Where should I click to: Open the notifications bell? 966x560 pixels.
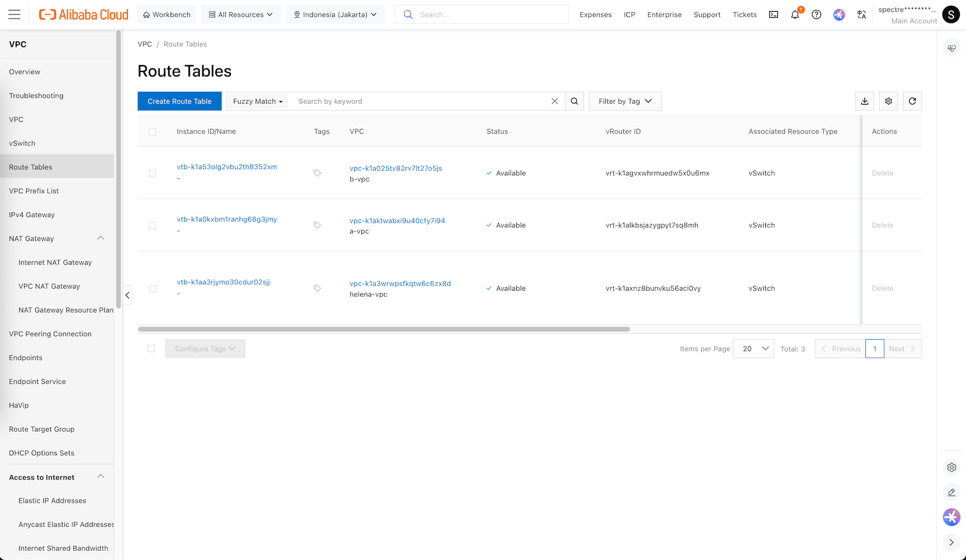tap(795, 15)
